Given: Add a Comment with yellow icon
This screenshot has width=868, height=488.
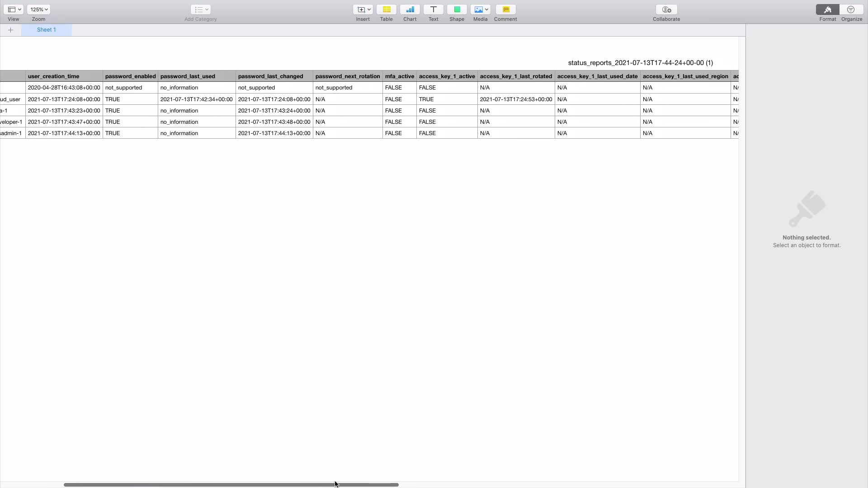Looking at the screenshot, I should (x=505, y=9).
